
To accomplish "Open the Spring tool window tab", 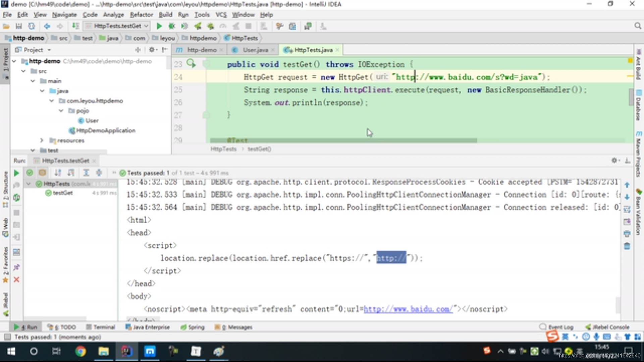I will pos(193,327).
